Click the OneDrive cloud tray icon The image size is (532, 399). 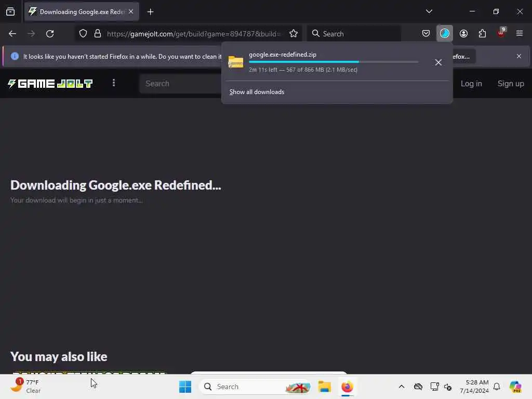(x=418, y=387)
